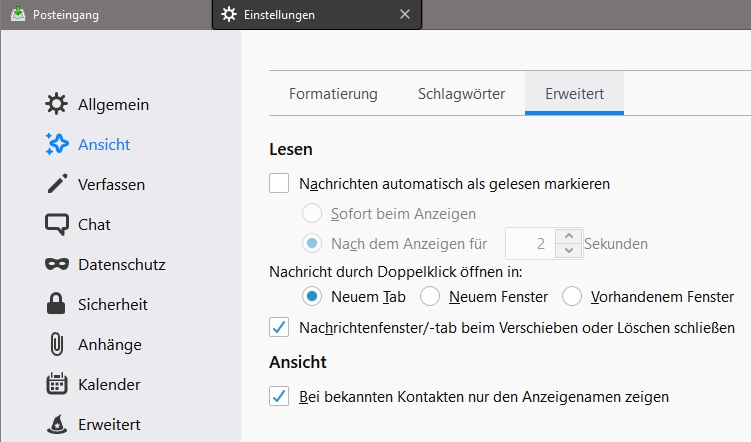The width and height of the screenshot is (751, 442).
Task: Close the Einstellungen tab
Action: click(404, 14)
